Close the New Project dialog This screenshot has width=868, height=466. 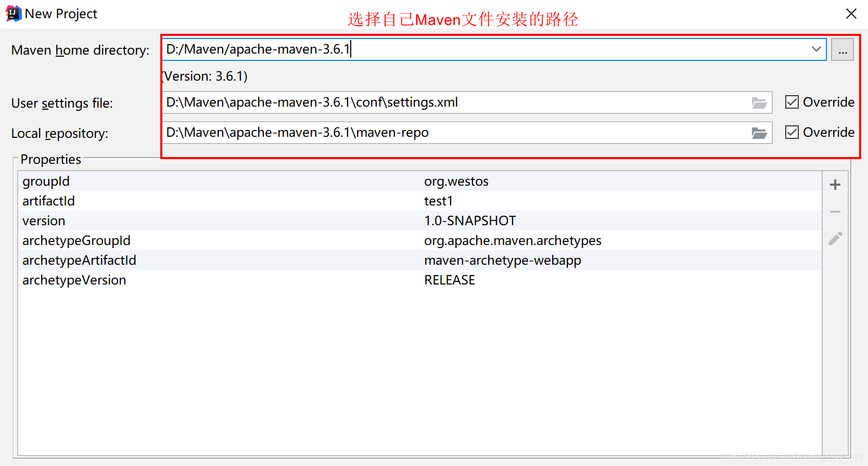click(851, 14)
